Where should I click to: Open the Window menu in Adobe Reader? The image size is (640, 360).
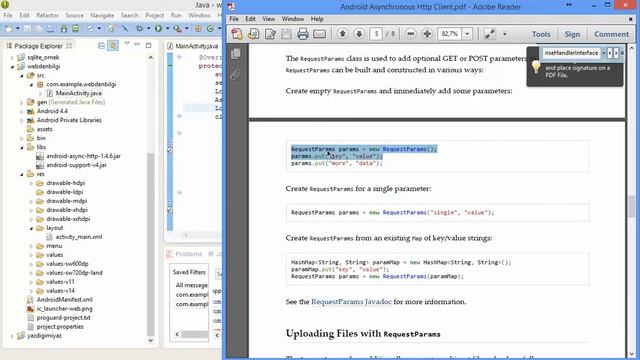pos(293,19)
